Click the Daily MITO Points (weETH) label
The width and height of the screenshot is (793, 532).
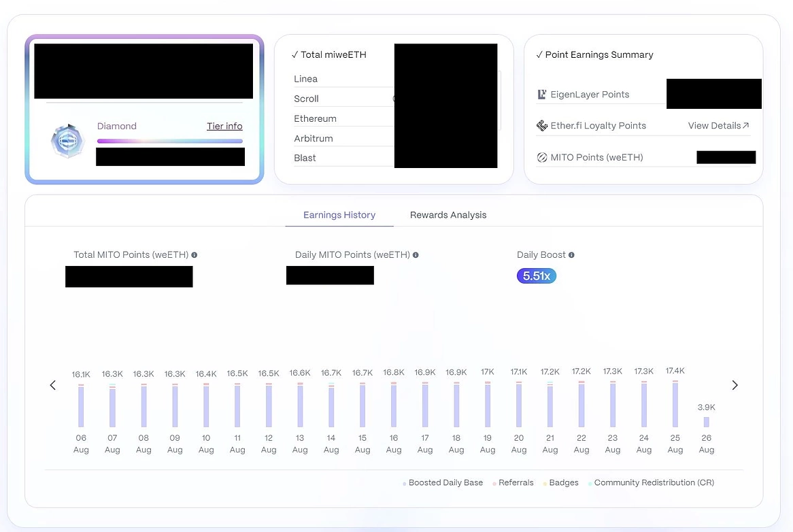[352, 255]
